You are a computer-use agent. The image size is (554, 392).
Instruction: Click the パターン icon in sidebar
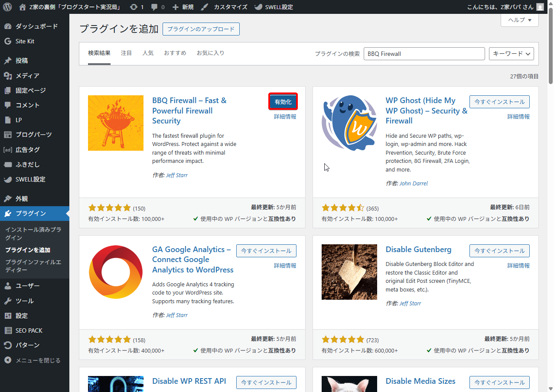click(x=8, y=345)
